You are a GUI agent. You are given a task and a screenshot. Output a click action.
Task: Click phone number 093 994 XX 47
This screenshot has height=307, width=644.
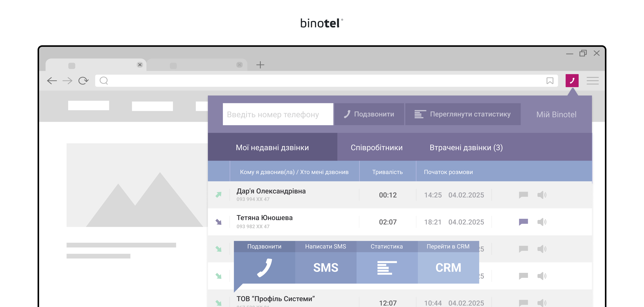[253, 199]
